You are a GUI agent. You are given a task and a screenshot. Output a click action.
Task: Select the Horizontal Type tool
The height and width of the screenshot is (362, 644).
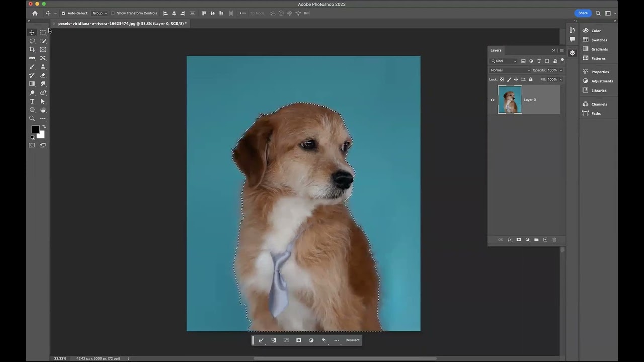click(x=32, y=101)
